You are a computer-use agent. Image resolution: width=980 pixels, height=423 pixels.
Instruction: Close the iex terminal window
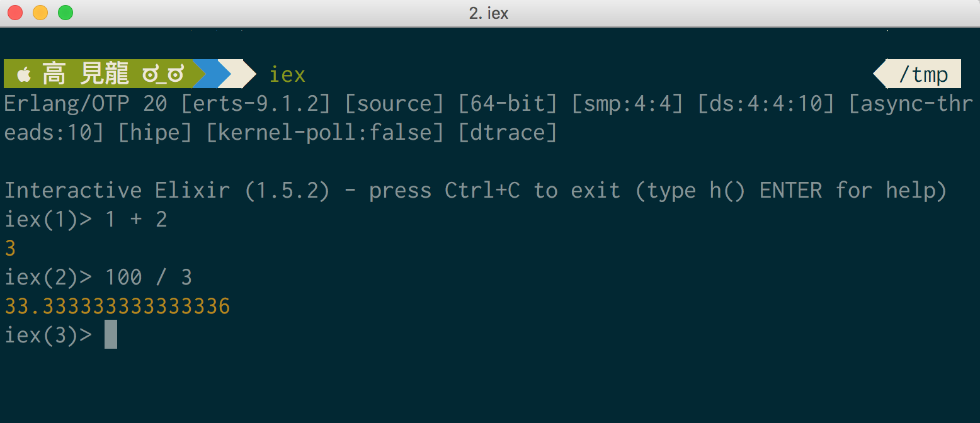tap(15, 13)
